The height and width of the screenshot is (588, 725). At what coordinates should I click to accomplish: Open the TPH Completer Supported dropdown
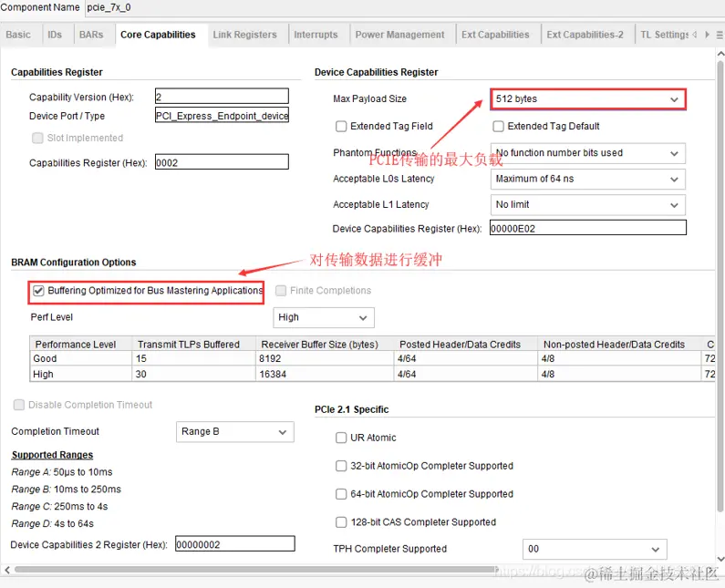[595, 549]
